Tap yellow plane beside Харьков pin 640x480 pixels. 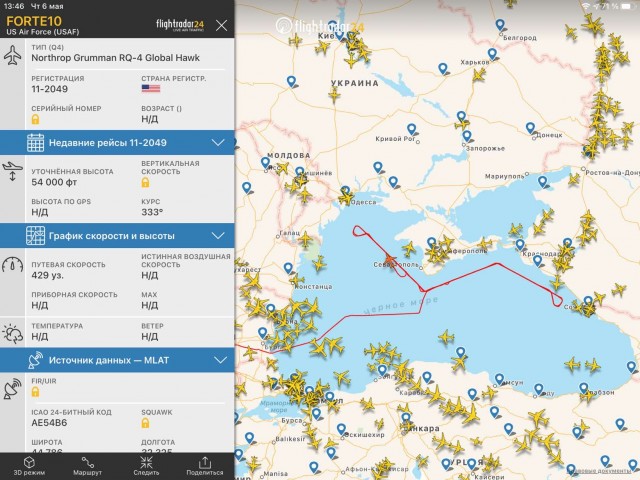(479, 75)
